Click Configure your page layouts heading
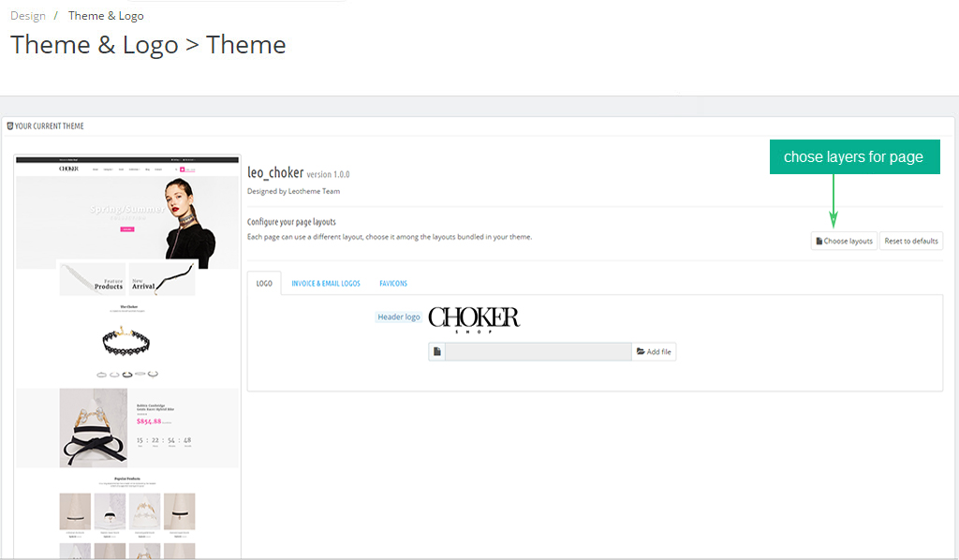Viewport: 959px width, 560px height. tap(291, 222)
